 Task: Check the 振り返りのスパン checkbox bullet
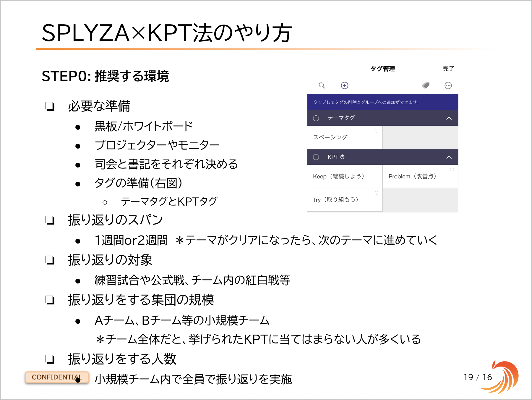[x=50, y=220]
